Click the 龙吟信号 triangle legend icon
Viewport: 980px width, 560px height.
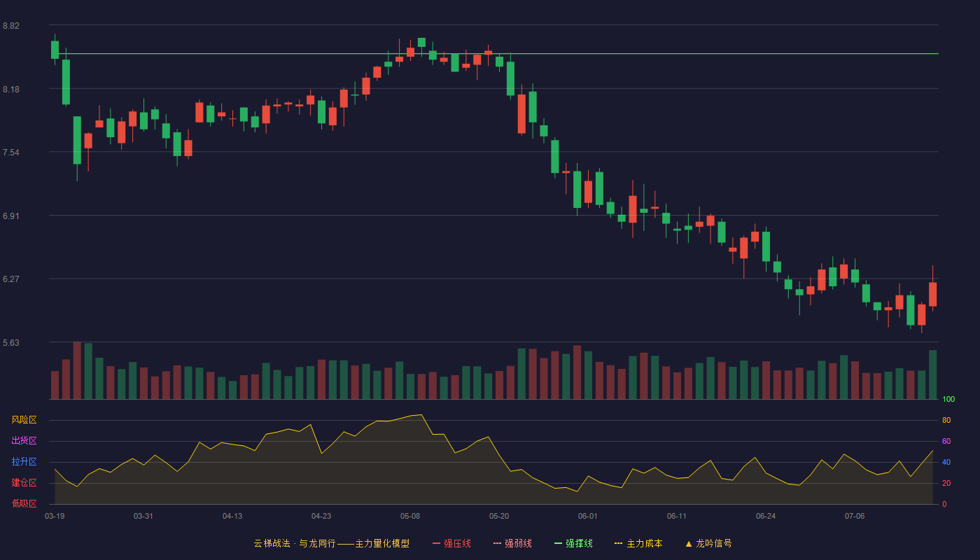tap(689, 543)
